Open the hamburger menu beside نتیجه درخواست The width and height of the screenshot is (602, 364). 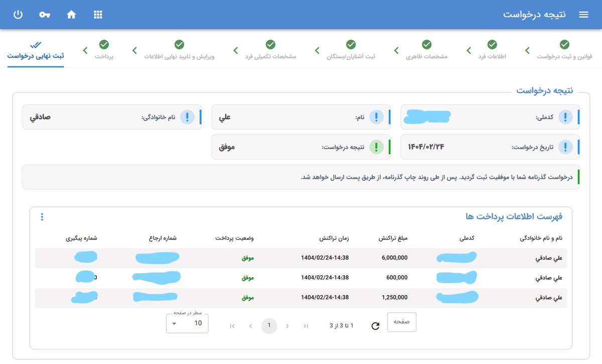(583, 15)
